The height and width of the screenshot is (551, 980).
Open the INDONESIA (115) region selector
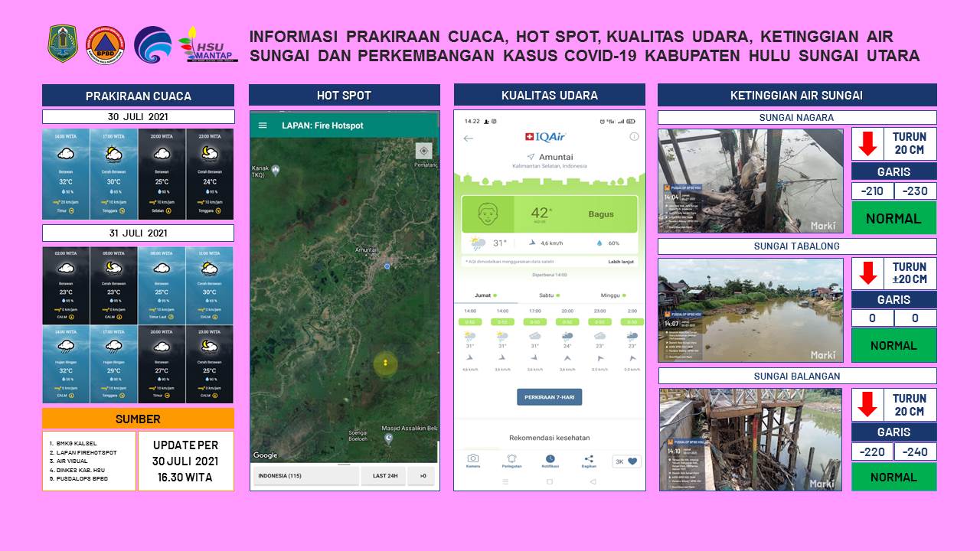coord(305,476)
